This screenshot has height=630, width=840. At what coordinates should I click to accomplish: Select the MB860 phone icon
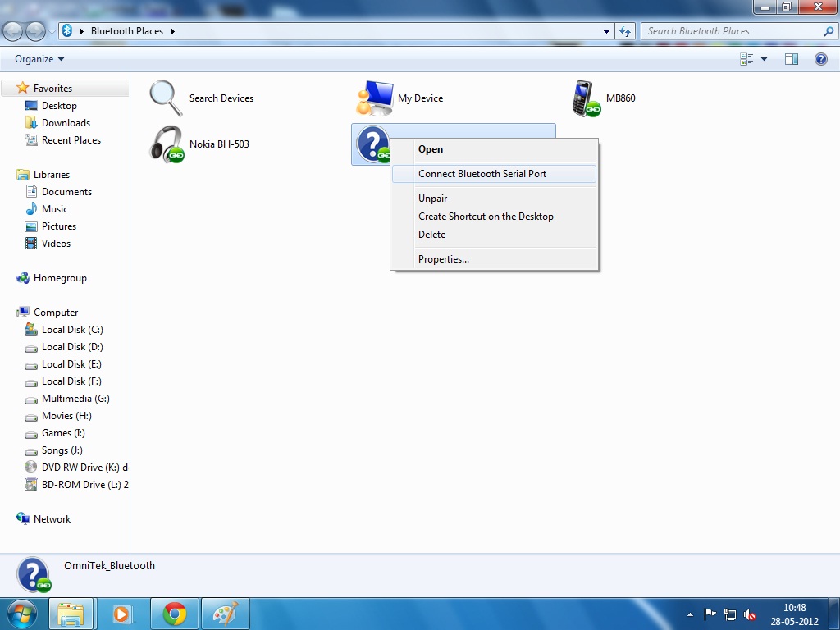(586, 98)
